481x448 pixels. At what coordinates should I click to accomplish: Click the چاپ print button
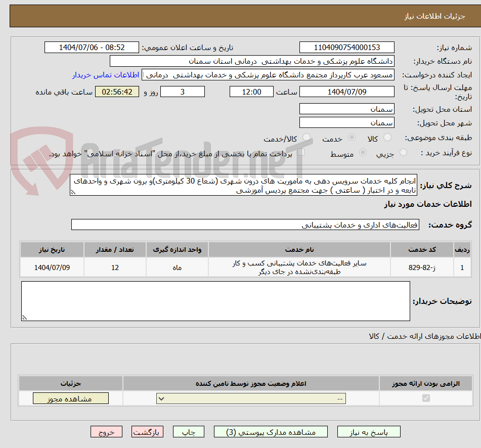click(188, 431)
